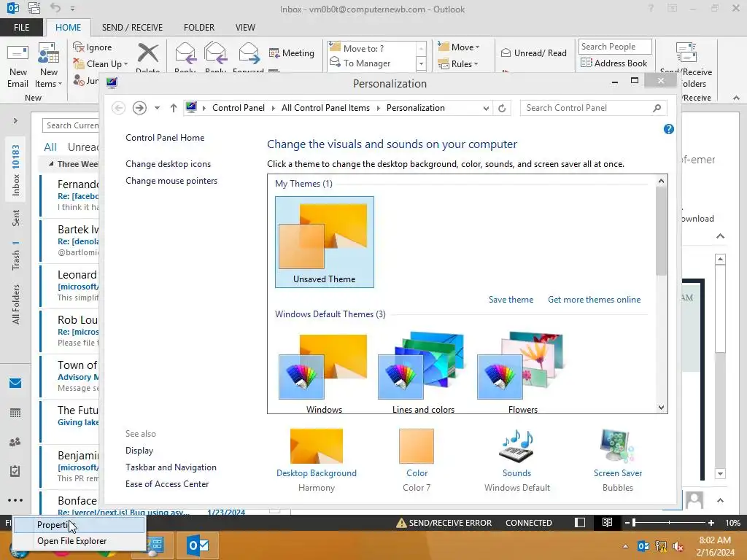The height and width of the screenshot is (560, 747).
Task: Select Properties in context menu
Action: tap(79, 525)
